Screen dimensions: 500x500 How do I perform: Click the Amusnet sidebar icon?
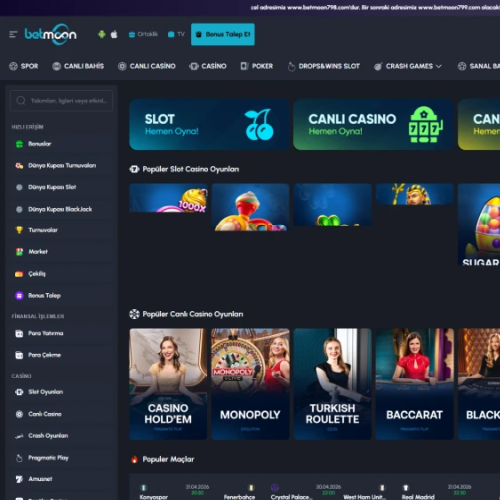19,479
